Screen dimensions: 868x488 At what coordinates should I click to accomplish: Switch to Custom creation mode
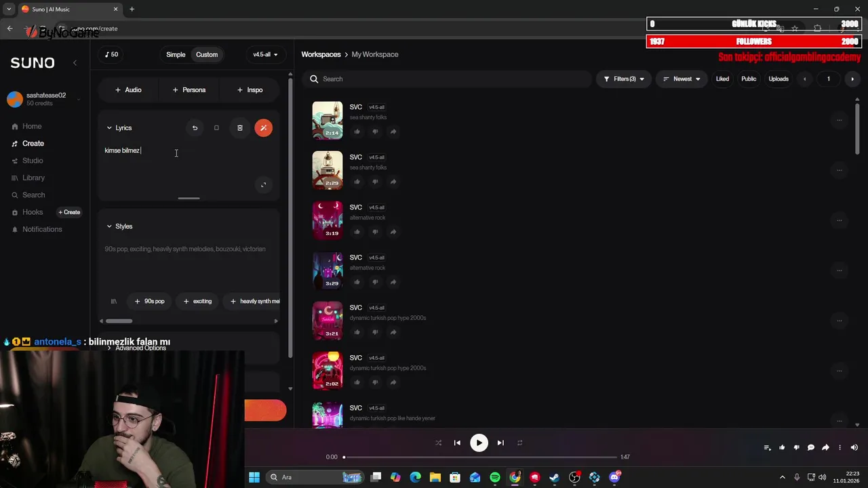tap(207, 54)
